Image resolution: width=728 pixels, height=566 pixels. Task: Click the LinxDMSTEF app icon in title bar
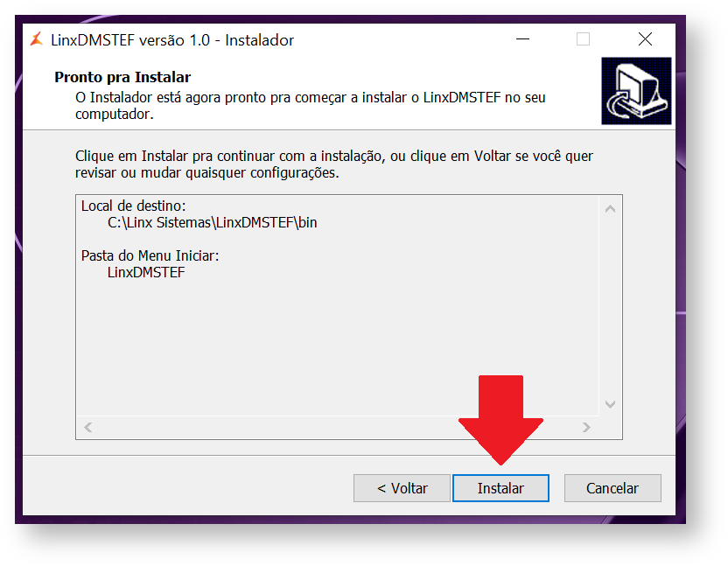[37, 39]
